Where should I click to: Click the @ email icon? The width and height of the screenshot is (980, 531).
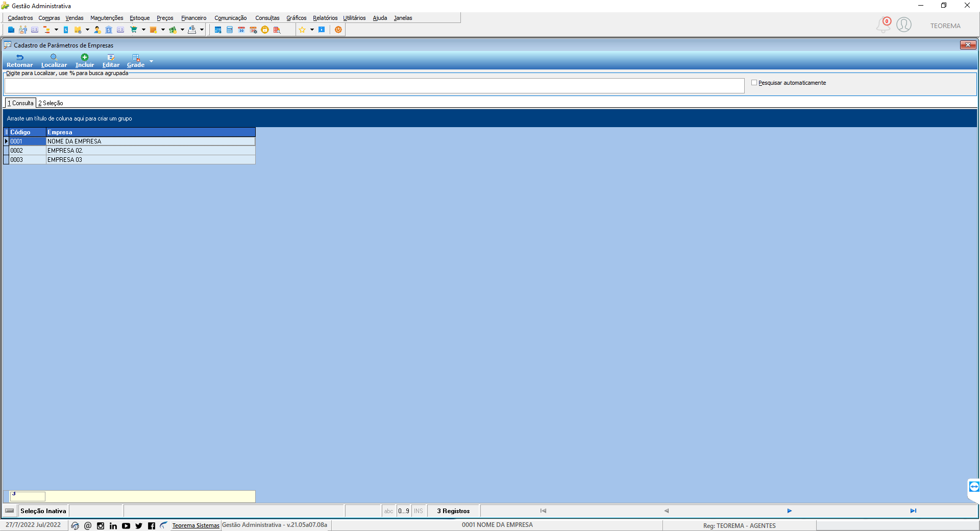[88, 525]
